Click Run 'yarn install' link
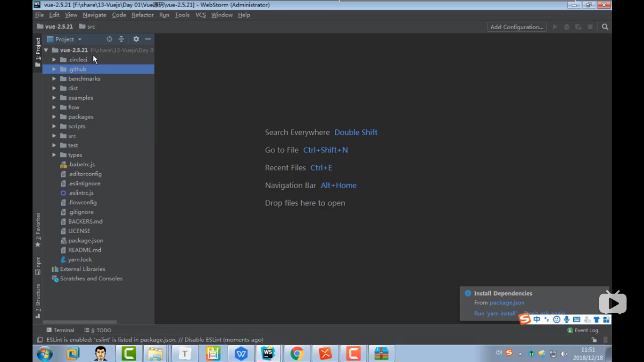Image resolution: width=644 pixels, height=362 pixels. tap(495, 313)
